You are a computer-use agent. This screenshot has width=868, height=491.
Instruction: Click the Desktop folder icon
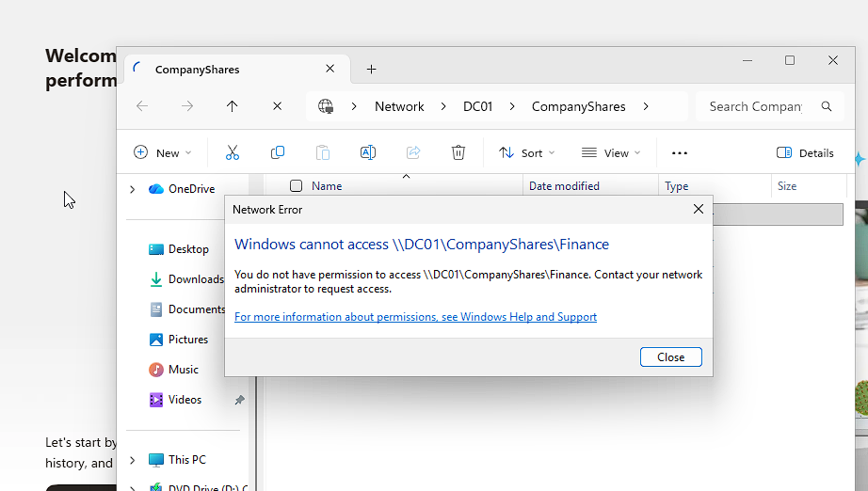(x=156, y=249)
